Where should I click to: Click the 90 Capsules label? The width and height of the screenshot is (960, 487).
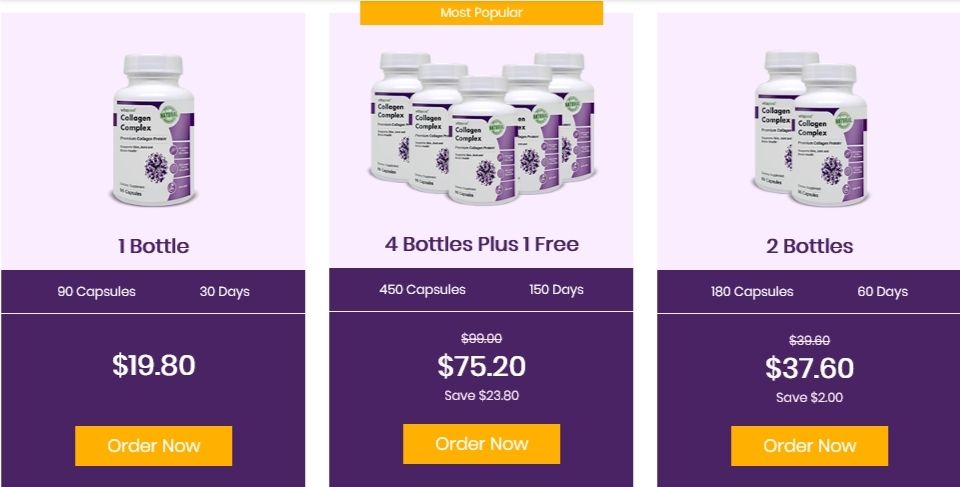[97, 292]
